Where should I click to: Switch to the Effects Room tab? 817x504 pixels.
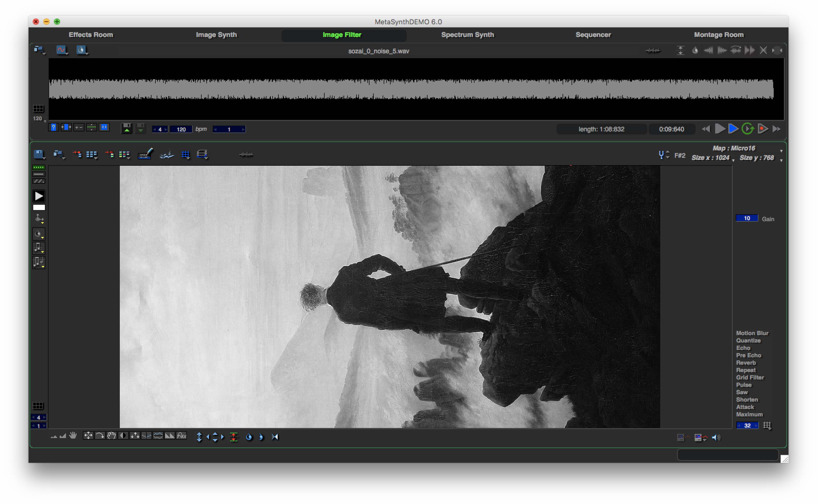pos(91,35)
